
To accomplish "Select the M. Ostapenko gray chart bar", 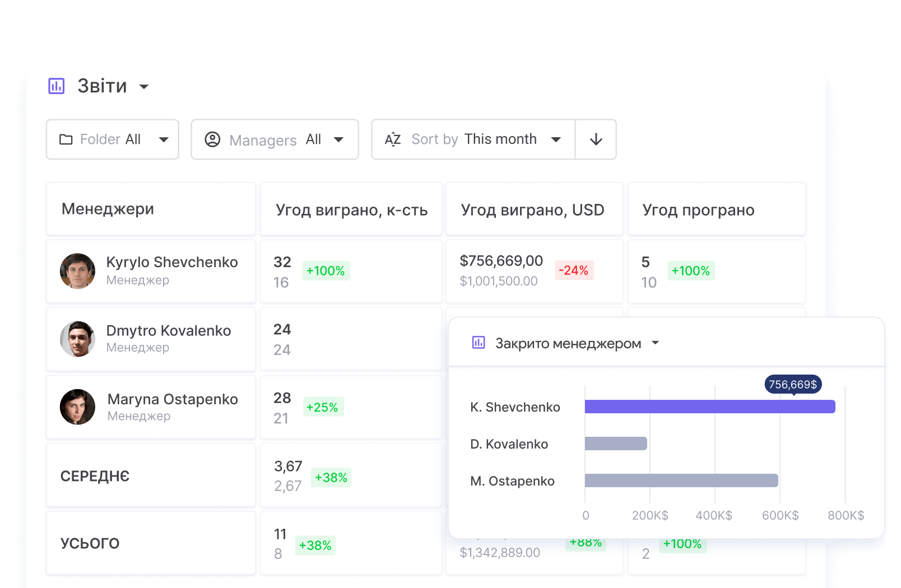I will (681, 480).
